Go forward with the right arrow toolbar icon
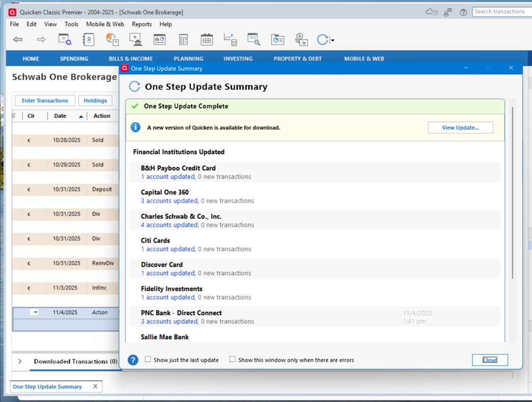Viewport: 532px width, 402px height. [41, 40]
